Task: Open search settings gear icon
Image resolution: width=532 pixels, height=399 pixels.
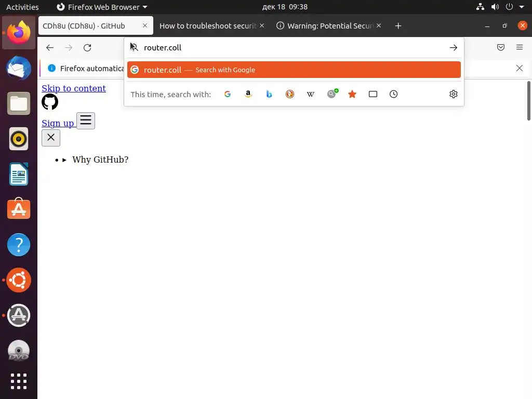Action: (453, 94)
